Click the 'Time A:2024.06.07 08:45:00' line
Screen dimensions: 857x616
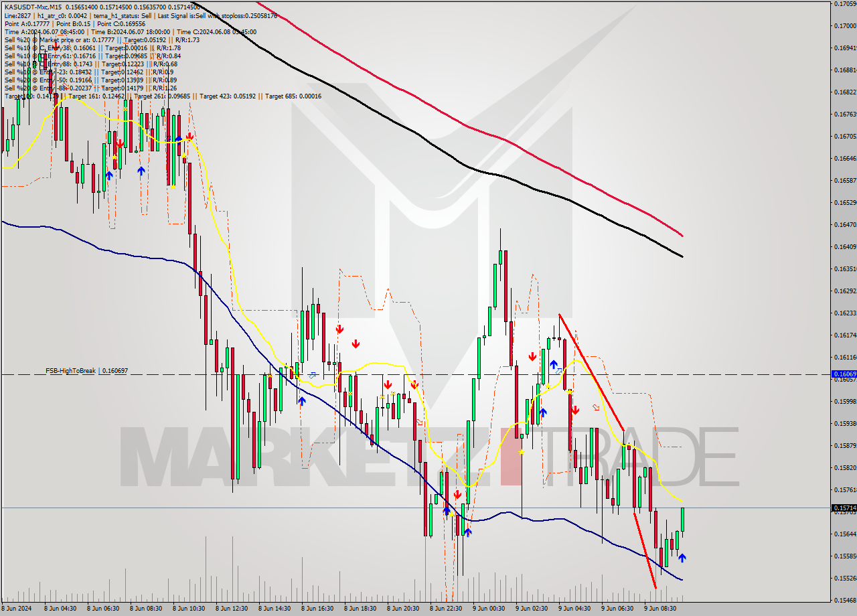coord(130,31)
